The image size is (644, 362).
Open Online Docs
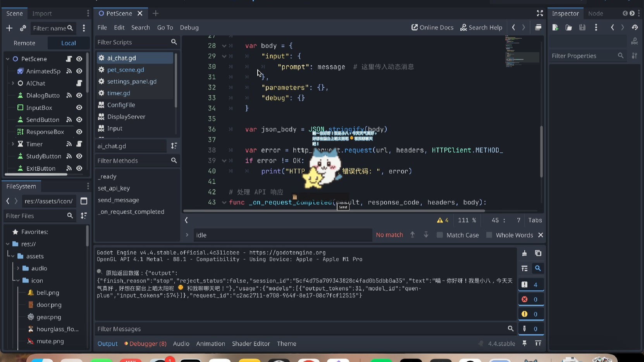click(x=432, y=28)
